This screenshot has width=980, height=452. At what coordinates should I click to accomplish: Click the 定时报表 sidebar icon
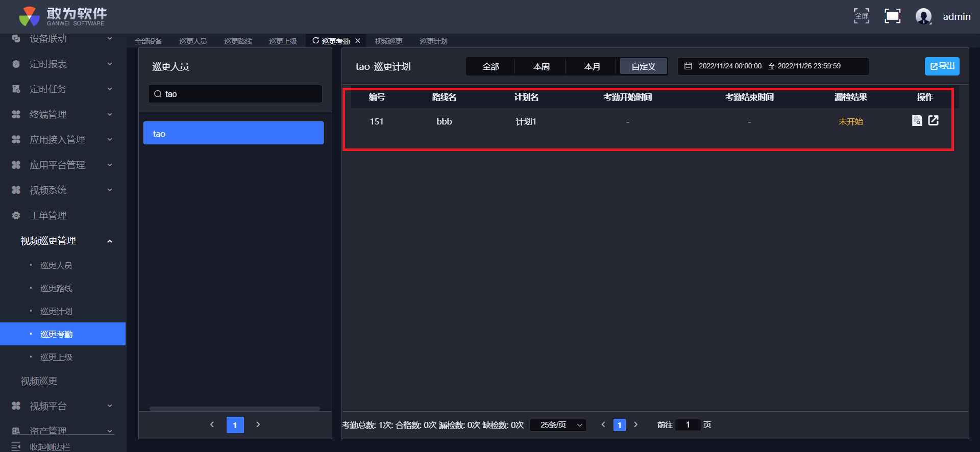click(x=16, y=64)
